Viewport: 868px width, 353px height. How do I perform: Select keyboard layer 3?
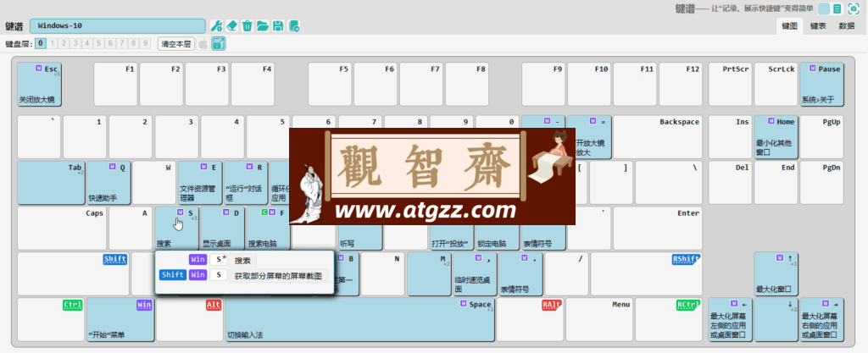tap(75, 43)
